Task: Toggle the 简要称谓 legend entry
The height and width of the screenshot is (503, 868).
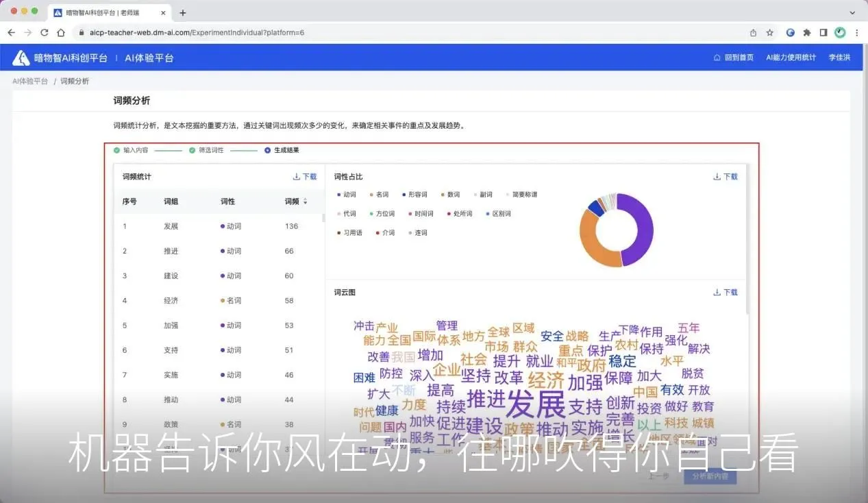Action: click(x=521, y=195)
